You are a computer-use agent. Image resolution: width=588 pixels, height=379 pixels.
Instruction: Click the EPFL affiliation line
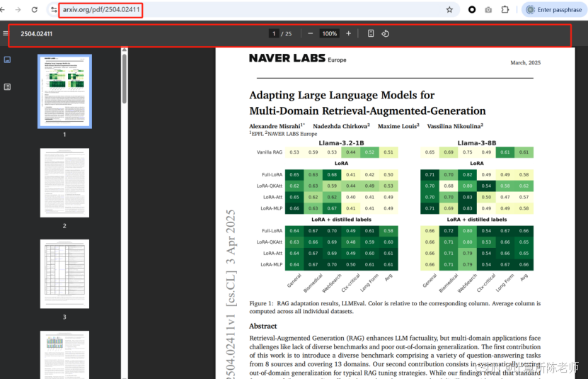[283, 134]
